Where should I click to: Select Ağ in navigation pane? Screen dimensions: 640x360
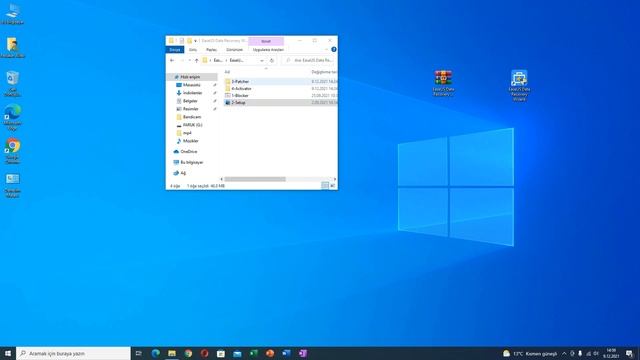coord(183,173)
